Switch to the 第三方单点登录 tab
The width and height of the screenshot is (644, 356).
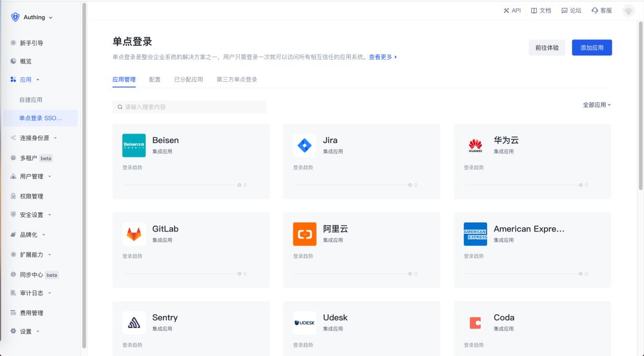tap(237, 79)
